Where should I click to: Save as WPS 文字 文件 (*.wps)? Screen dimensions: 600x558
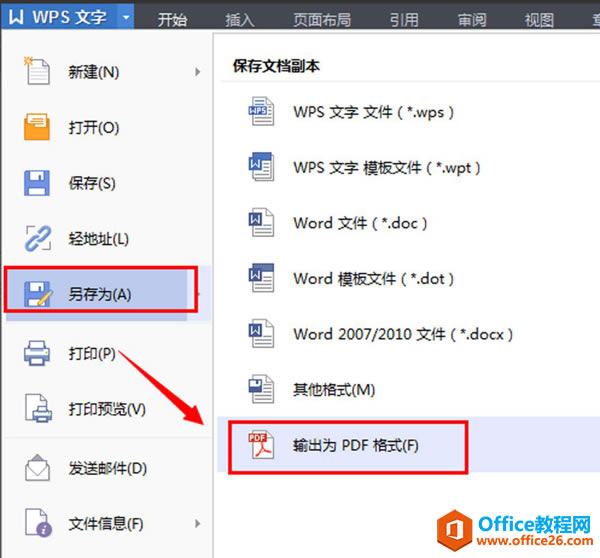point(409,112)
